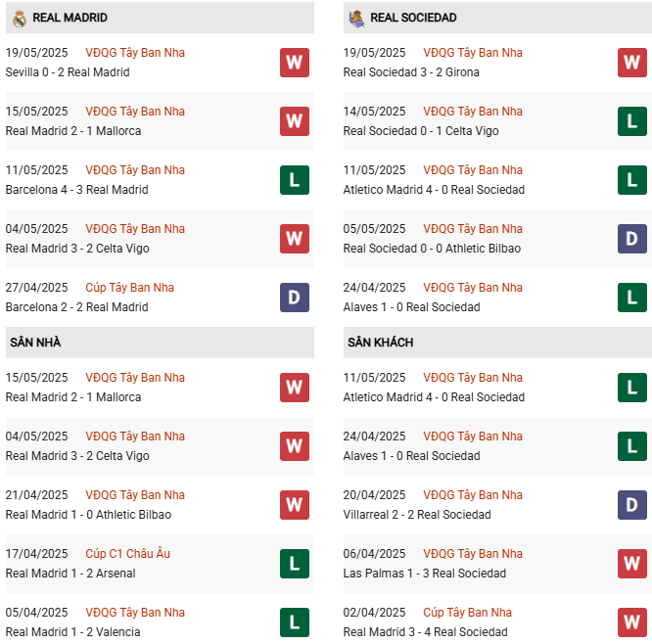Click the D badge for Villarreal 2 - 2 Real Sociedad
The image size is (652, 644).
[x=632, y=505]
